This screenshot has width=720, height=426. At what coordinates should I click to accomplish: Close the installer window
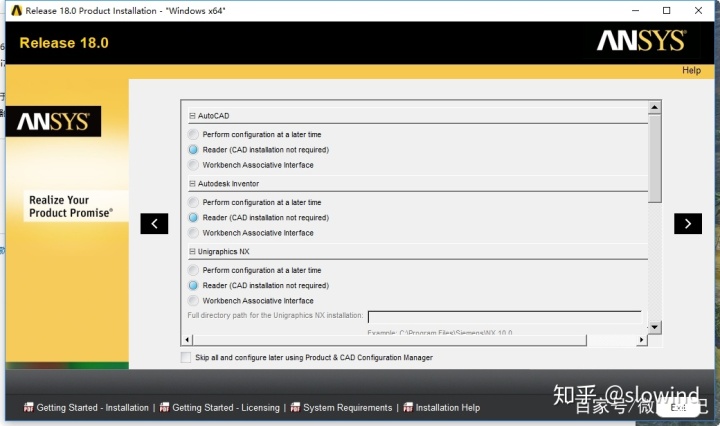[x=698, y=11]
